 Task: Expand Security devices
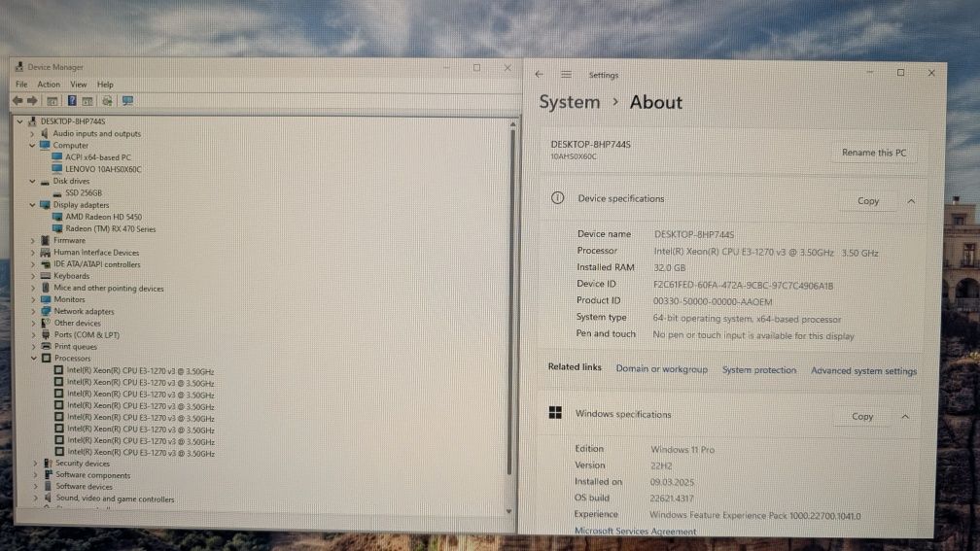(36, 464)
